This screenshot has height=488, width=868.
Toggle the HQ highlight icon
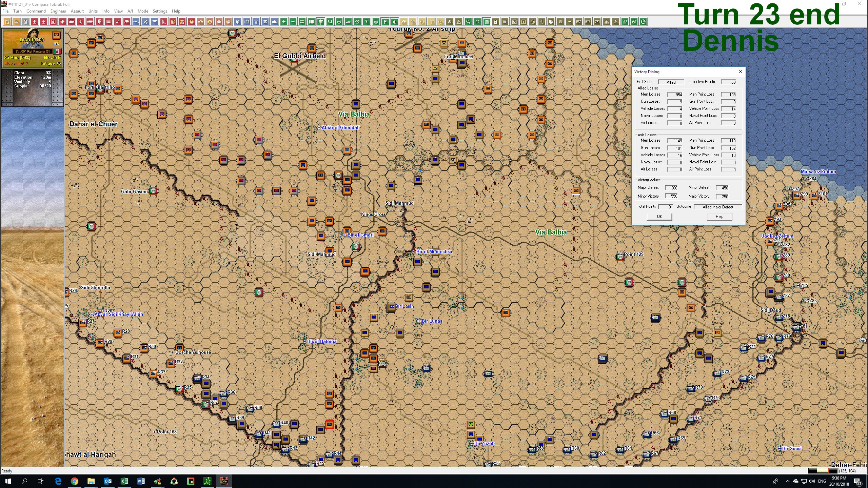click(579, 22)
